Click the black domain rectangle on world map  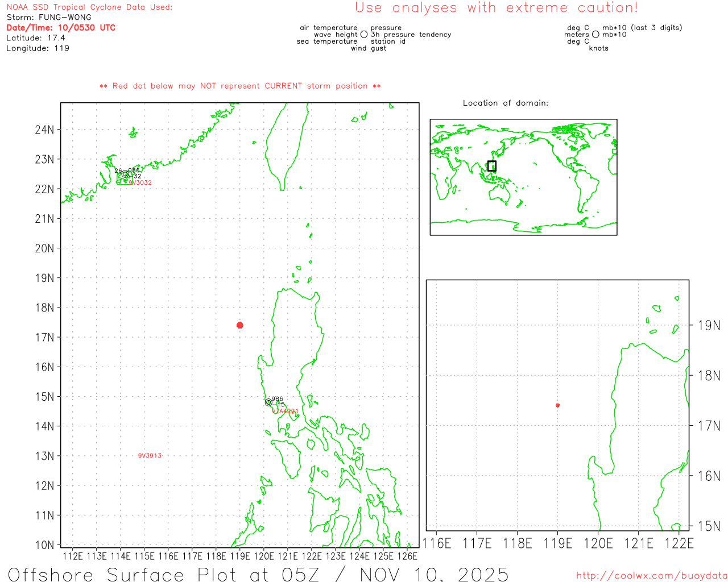[492, 166]
